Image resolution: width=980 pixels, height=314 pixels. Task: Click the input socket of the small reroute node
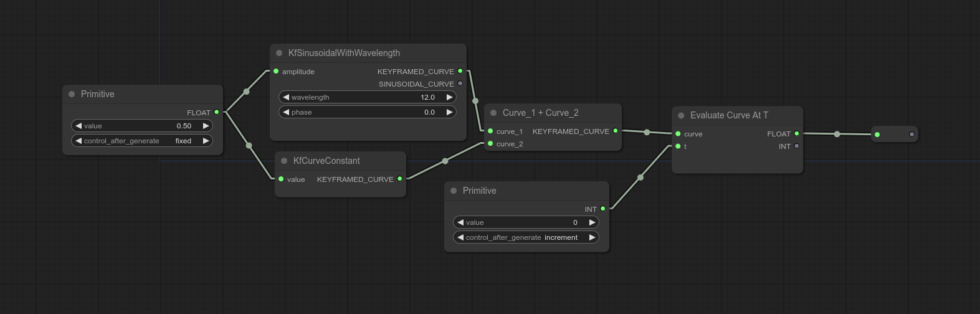(x=877, y=135)
